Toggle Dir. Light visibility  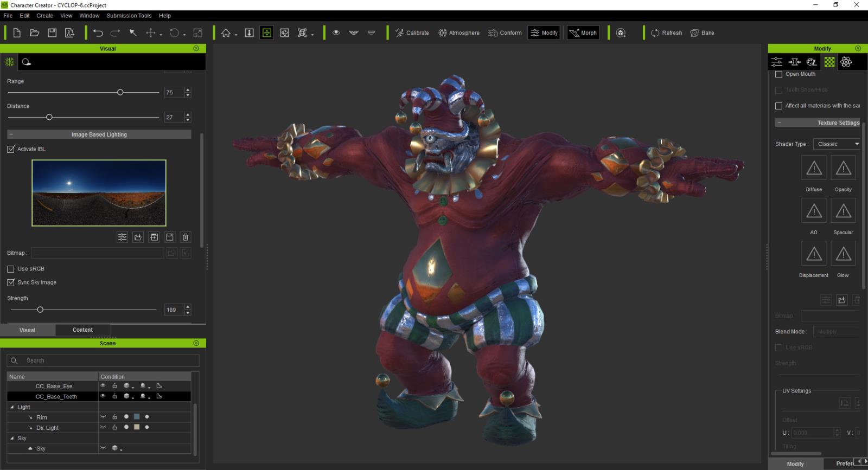tap(103, 427)
